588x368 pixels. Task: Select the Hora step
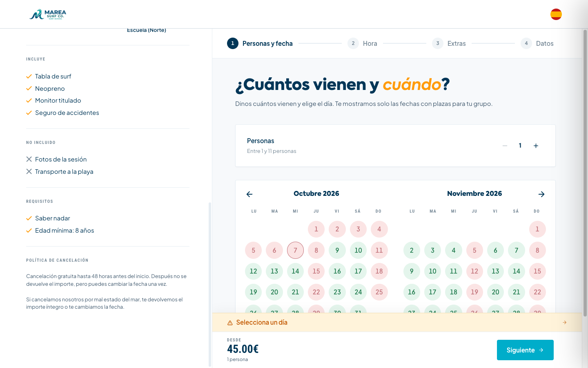(363, 43)
